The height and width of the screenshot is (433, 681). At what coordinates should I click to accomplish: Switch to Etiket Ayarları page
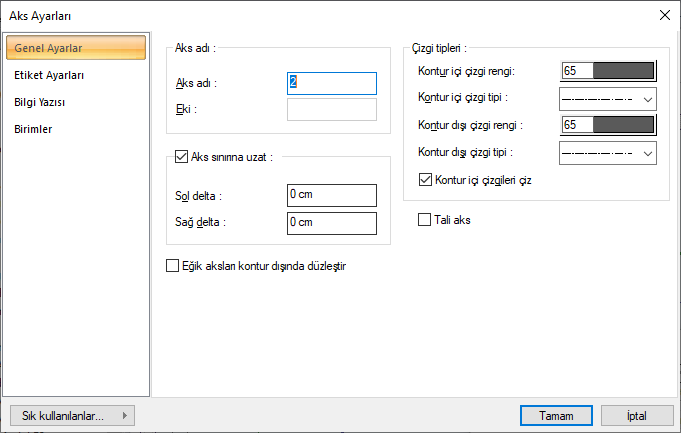[49, 75]
